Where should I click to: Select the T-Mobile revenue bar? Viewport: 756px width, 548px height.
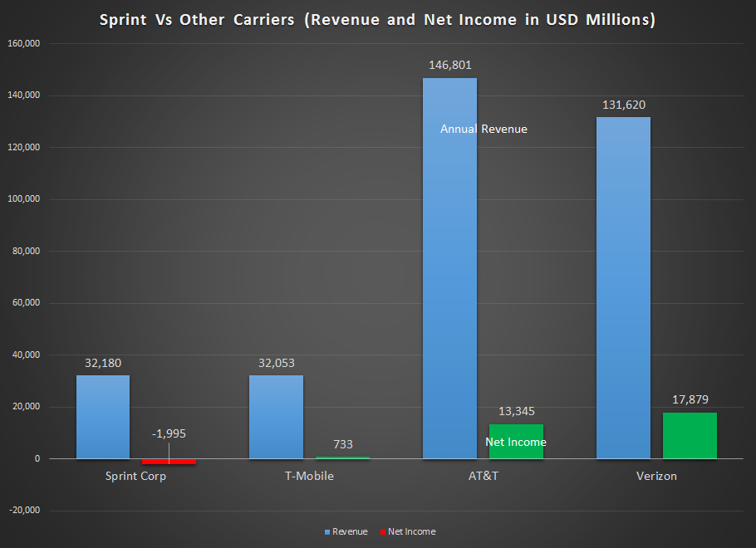(277, 417)
